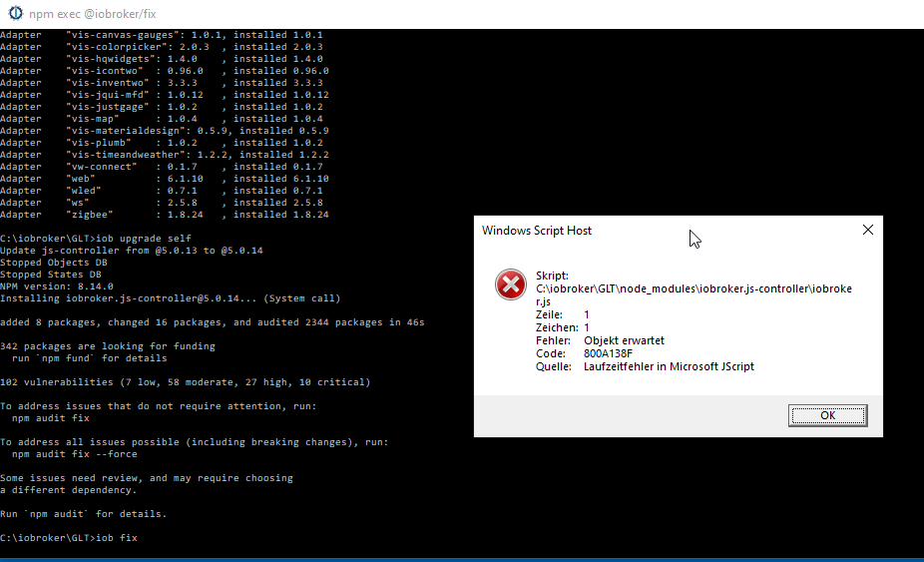This screenshot has width=924, height=562.
Task: Click the "vis-hqwidgets" adapter row
Action: [x=162, y=59]
